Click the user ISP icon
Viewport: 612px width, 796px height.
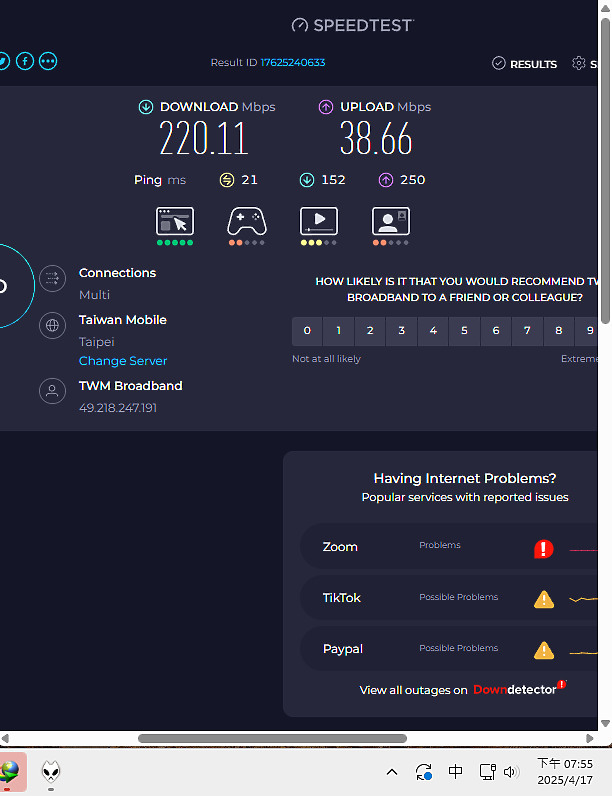[x=53, y=391]
